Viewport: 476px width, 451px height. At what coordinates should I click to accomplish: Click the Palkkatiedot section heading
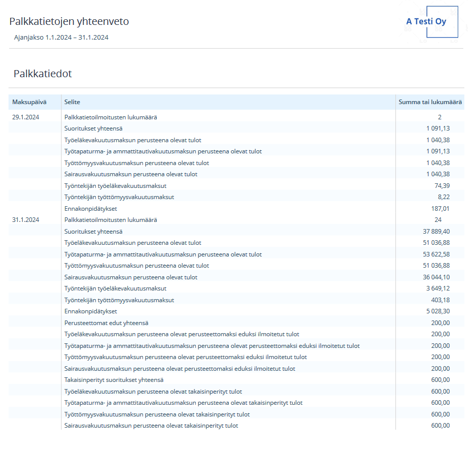pyautogui.click(x=43, y=74)
